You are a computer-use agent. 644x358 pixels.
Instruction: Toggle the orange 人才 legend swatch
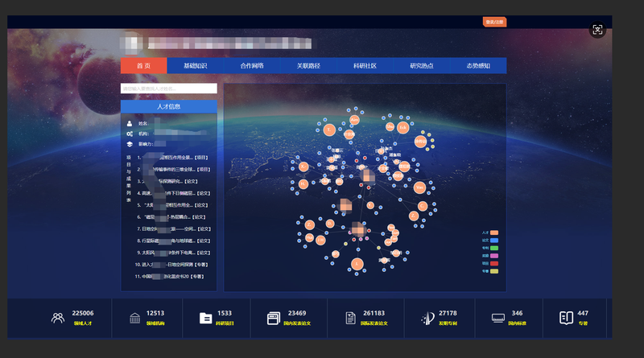pyautogui.click(x=494, y=232)
